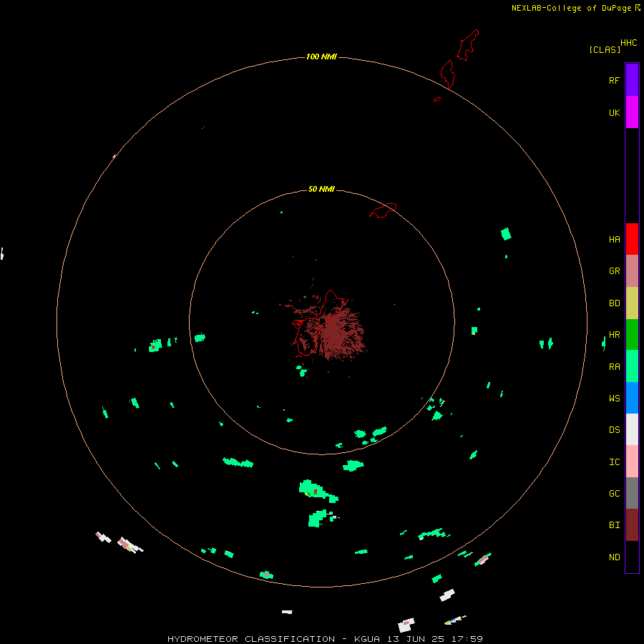Click the ND black legend swatch
This screenshot has width=644, height=644.
pyautogui.click(x=632, y=557)
